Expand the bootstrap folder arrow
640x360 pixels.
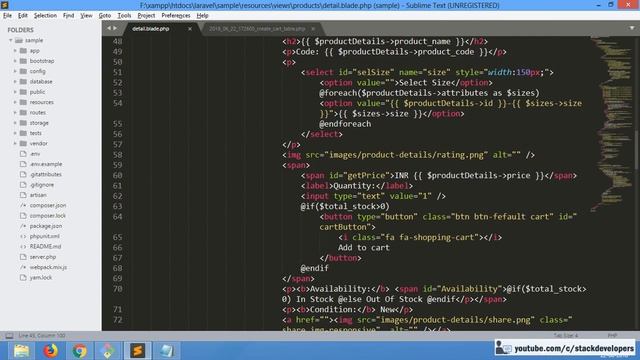pyautogui.click(x=15, y=61)
